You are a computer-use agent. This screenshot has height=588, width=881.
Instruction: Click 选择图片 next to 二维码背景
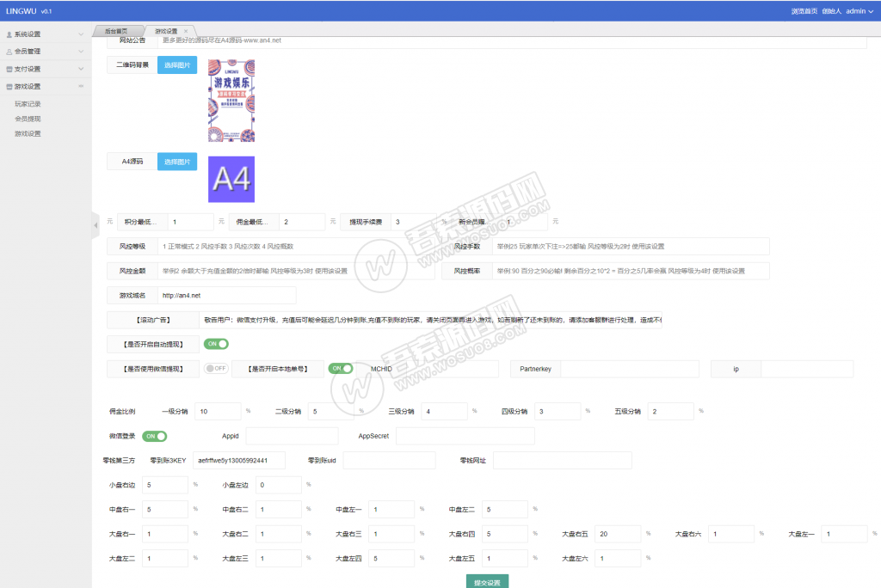[x=177, y=65]
